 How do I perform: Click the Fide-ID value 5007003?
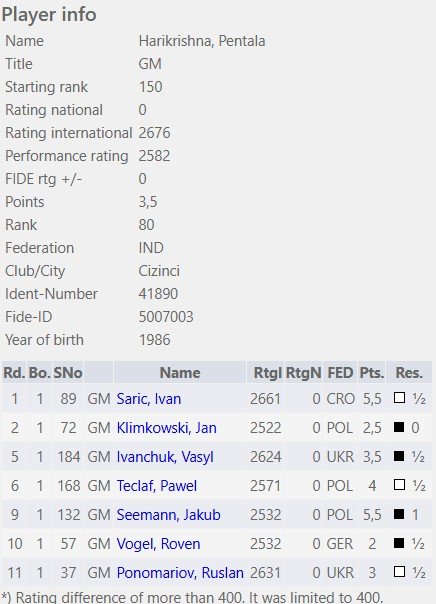pos(166,317)
